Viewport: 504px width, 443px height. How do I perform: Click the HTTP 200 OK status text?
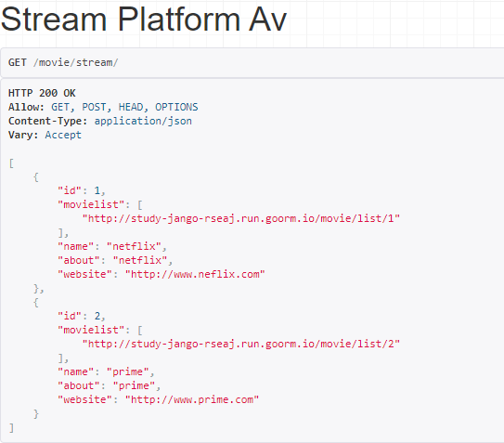pyautogui.click(x=42, y=93)
